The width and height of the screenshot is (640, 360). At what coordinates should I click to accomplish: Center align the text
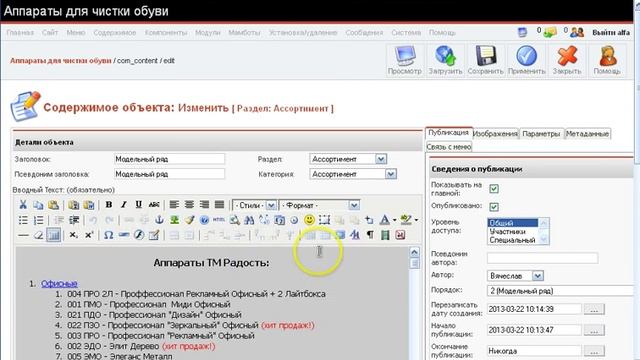[189, 205]
